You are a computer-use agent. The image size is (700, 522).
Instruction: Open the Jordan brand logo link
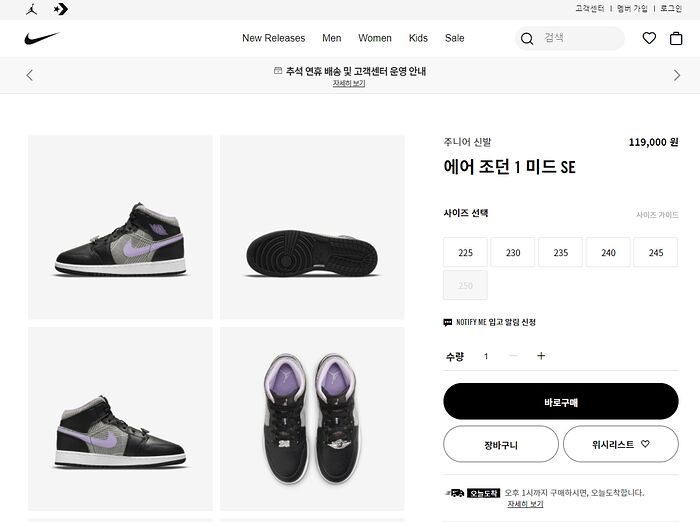click(33, 9)
